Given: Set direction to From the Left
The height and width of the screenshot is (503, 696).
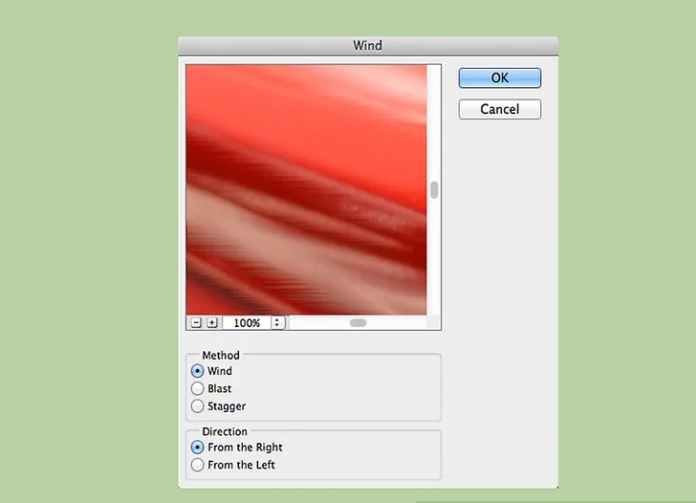Looking at the screenshot, I should click(x=197, y=465).
